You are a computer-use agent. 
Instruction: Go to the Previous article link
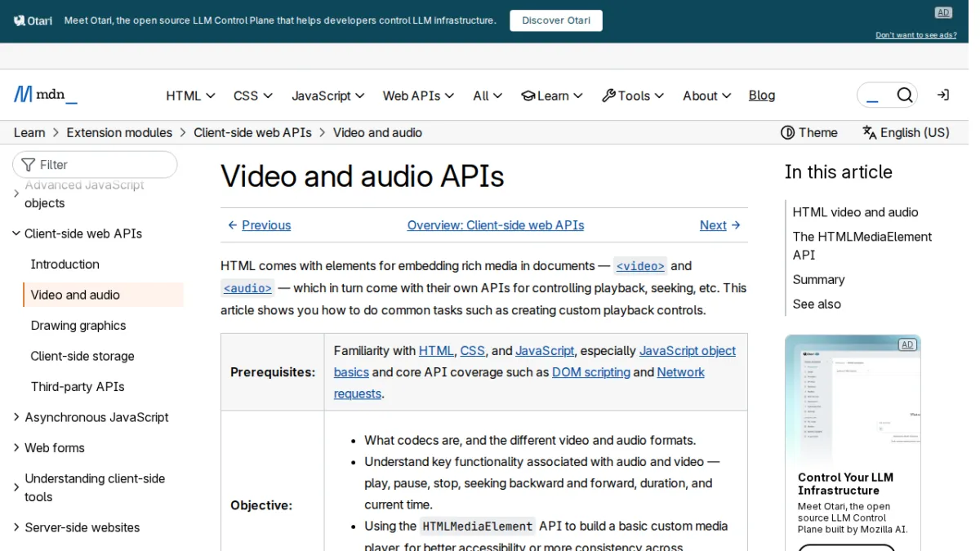[259, 225]
